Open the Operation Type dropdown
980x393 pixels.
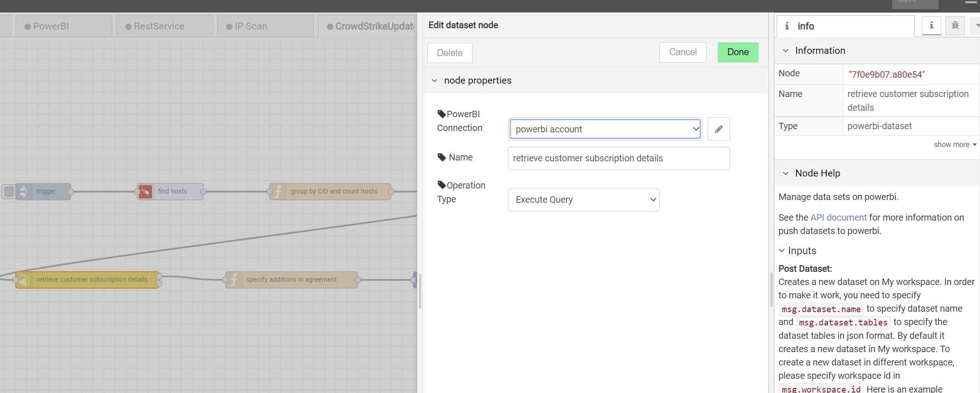click(583, 199)
